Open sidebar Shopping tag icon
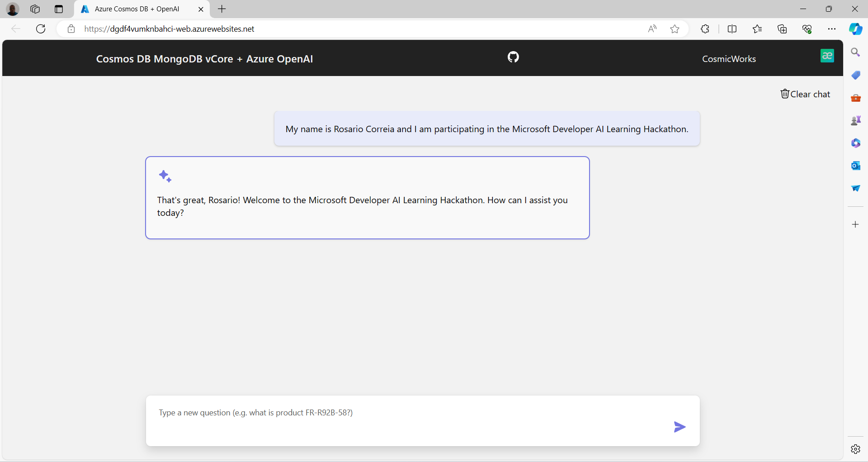This screenshot has height=462, width=868. 855,75
